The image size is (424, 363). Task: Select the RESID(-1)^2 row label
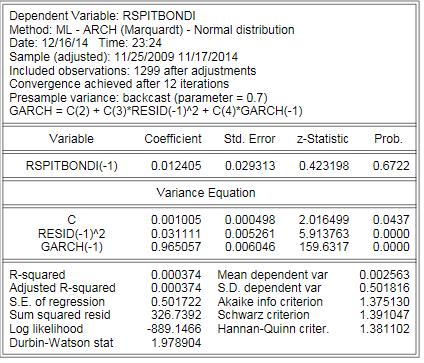pos(71,234)
